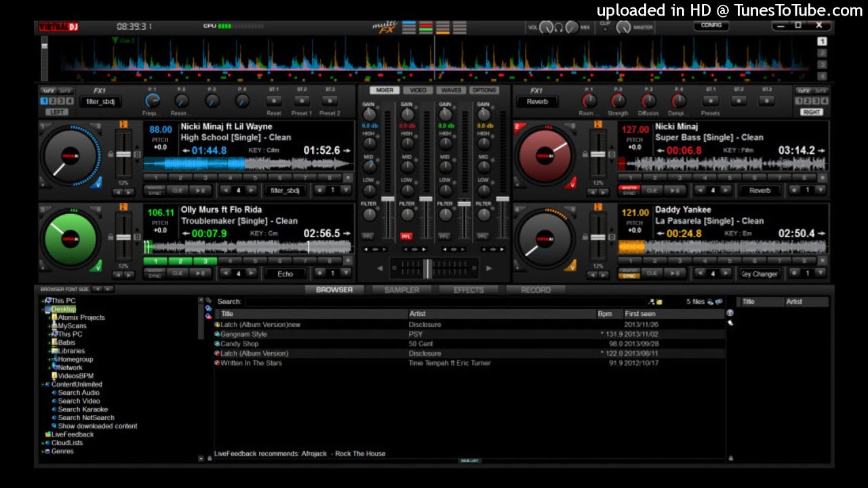Open the Echo effect dropdown on Troublemaker deck

coord(285,274)
